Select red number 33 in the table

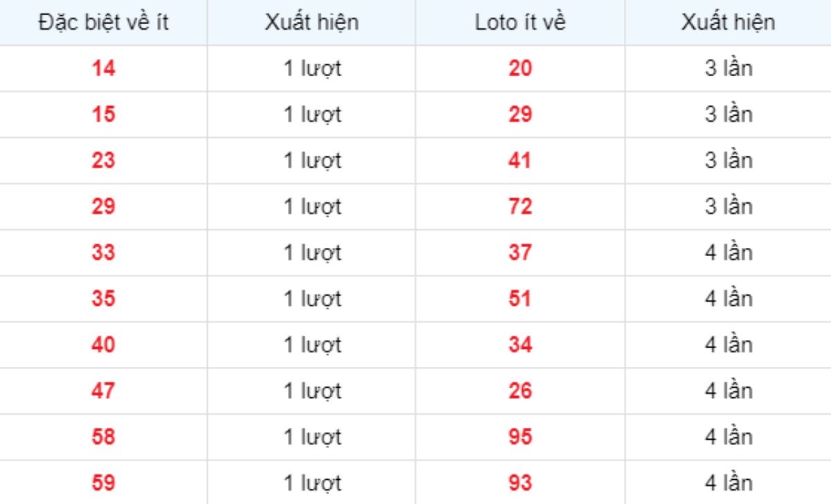[x=103, y=253]
